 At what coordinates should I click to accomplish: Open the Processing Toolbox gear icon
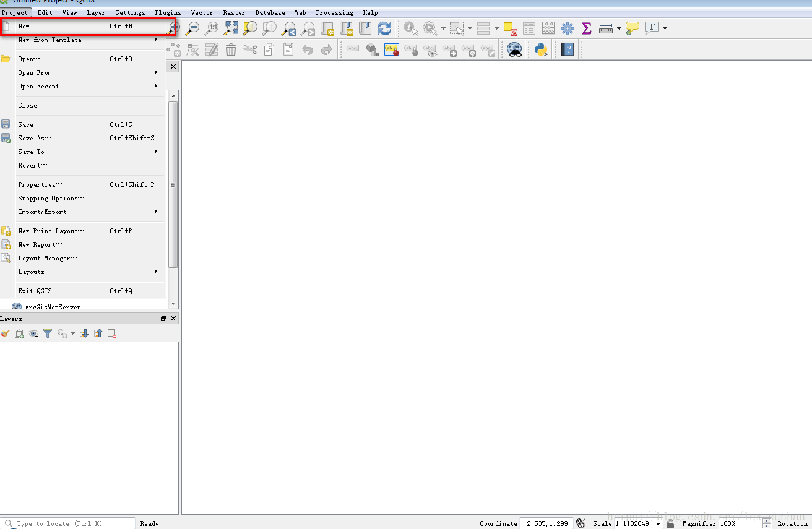pyautogui.click(x=568, y=28)
